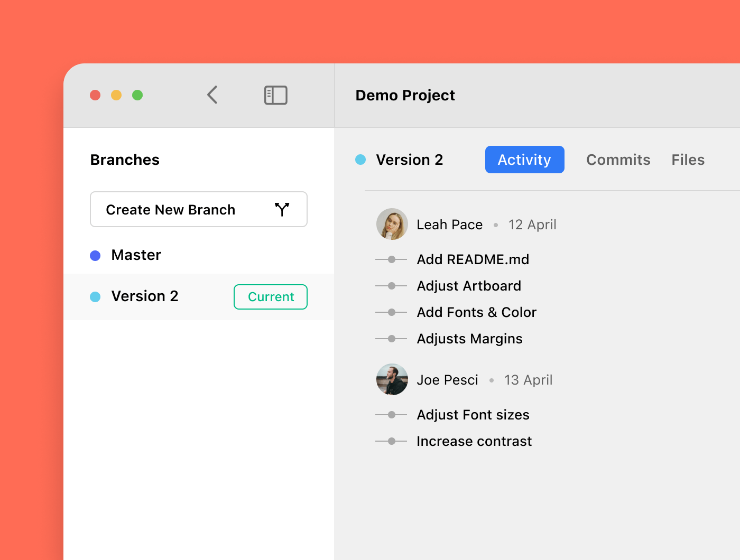Toggle the sidebar panel icon
Image resolution: width=740 pixels, height=560 pixels.
[275, 95]
